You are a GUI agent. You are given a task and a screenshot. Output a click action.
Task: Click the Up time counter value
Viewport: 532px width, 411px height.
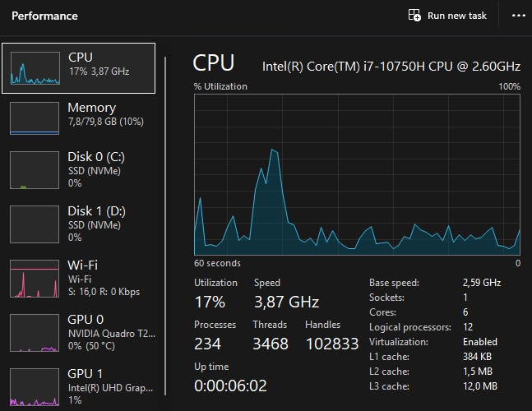click(x=230, y=386)
